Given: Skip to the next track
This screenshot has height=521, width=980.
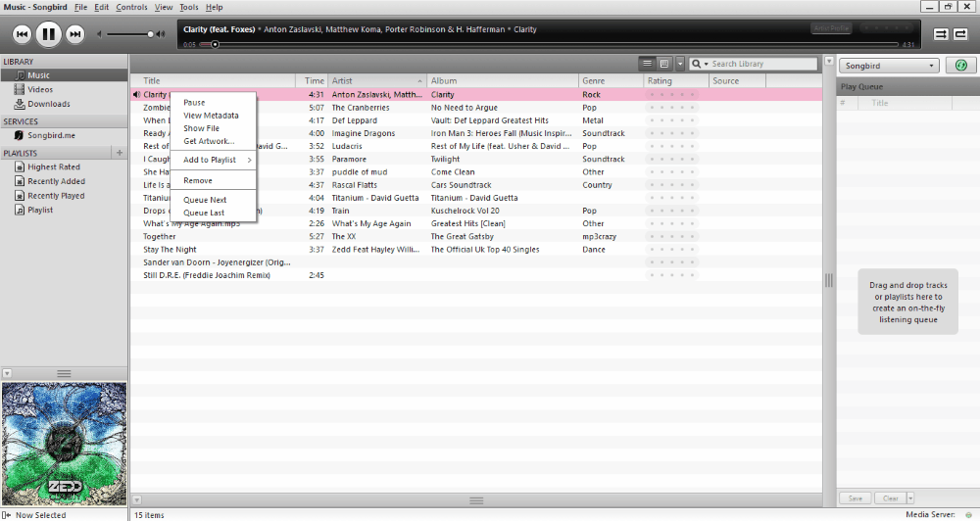Looking at the screenshot, I should click(x=75, y=34).
